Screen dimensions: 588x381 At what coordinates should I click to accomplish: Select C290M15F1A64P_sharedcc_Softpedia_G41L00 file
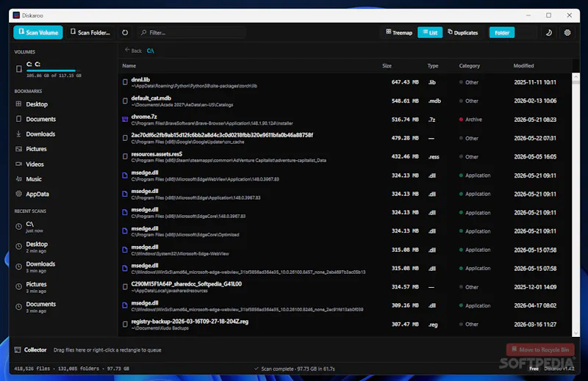point(345,287)
